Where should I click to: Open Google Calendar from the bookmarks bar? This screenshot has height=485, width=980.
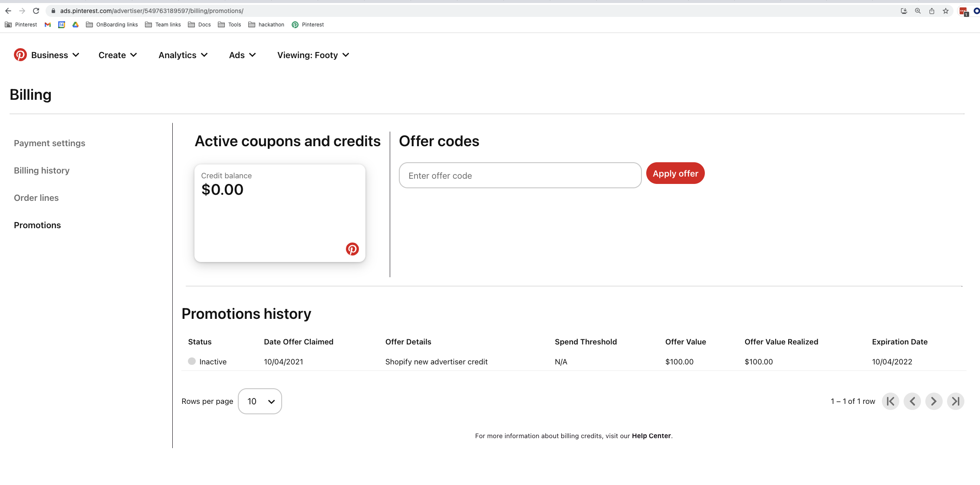(61, 25)
